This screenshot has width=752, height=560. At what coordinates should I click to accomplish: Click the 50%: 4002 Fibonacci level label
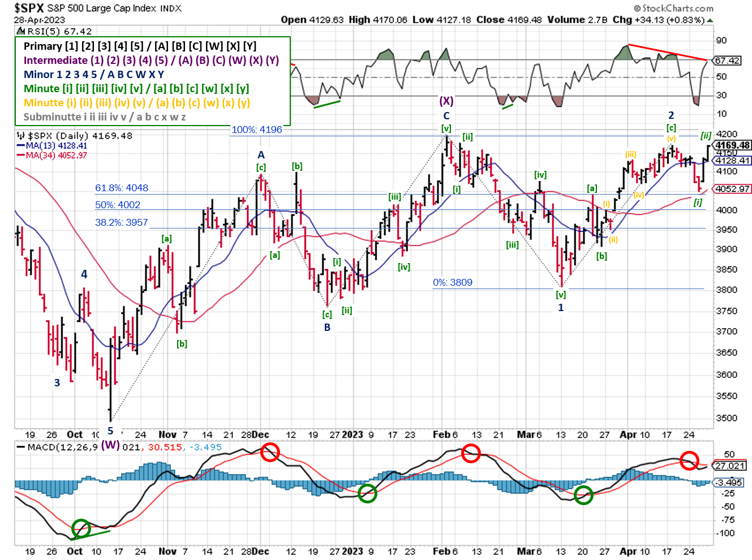(118, 205)
